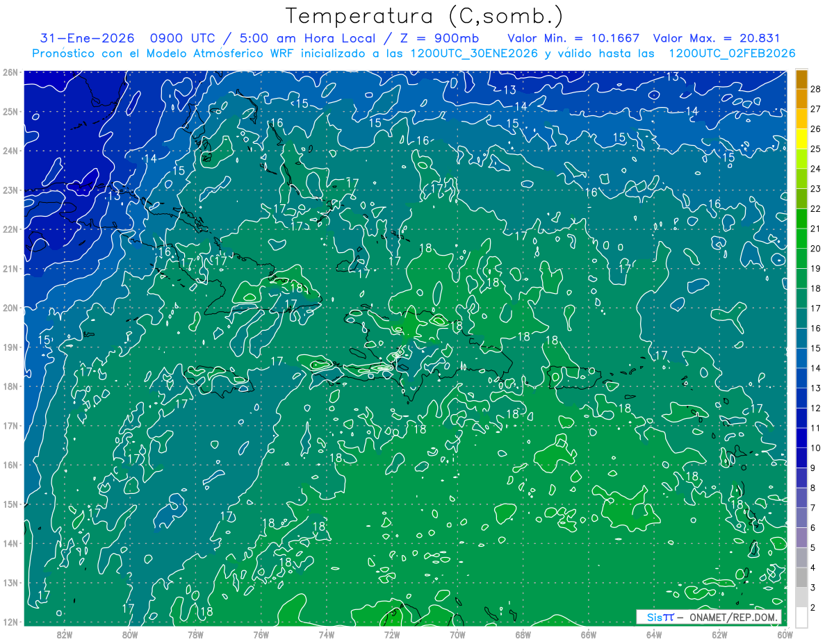Select initialization time '1200UTC_30ENE2026'
834x644 pixels.
point(473,53)
